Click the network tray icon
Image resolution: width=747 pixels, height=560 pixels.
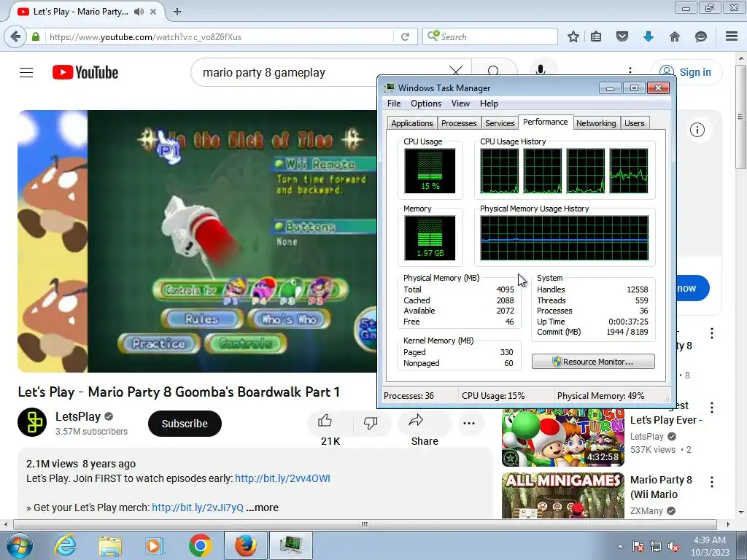coord(656,547)
